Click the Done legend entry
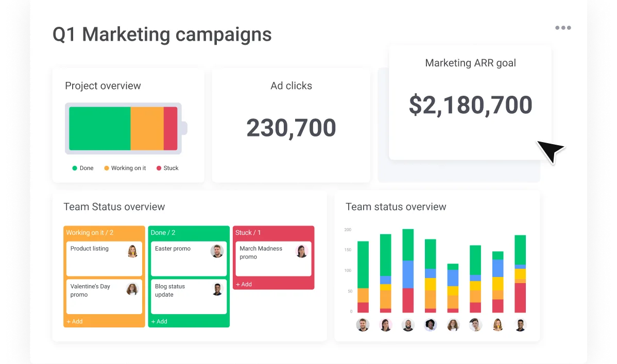 tap(83, 168)
